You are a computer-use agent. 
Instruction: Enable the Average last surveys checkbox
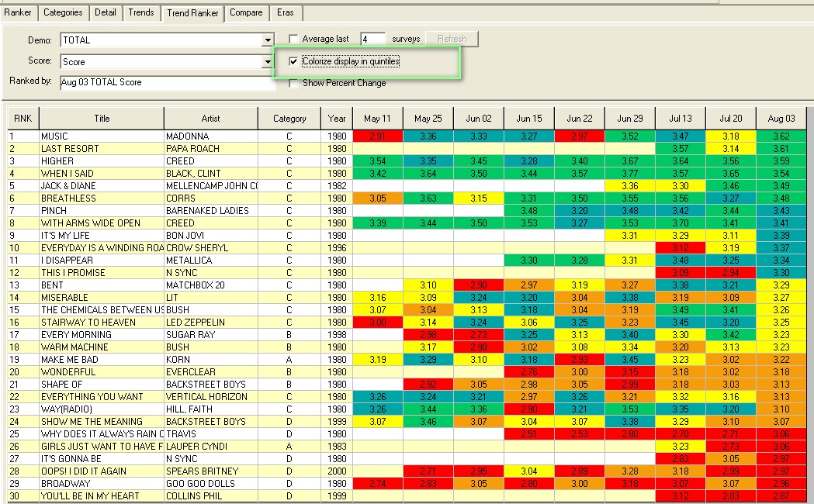tap(293, 39)
